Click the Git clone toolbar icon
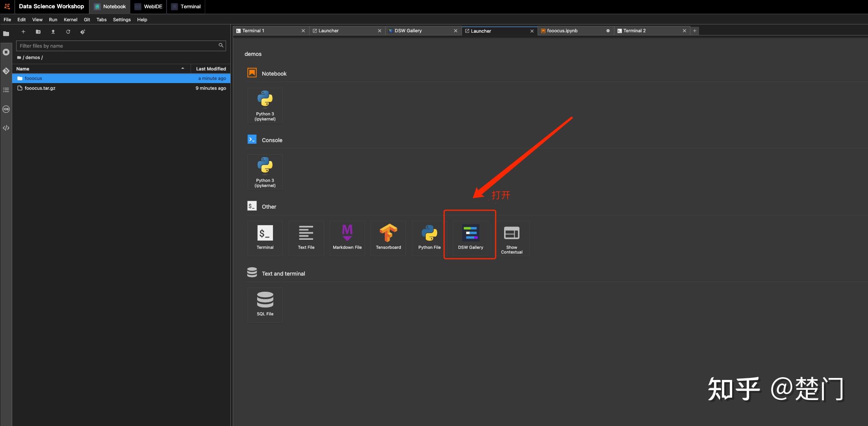Screen dimensions: 868x426 (83, 32)
